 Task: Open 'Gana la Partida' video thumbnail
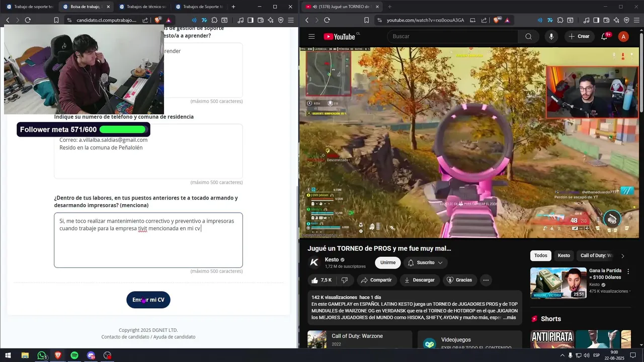558,283
